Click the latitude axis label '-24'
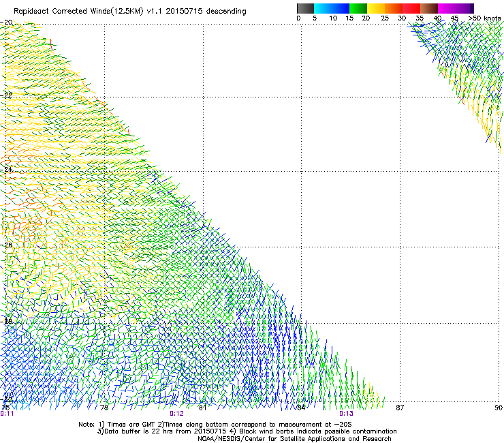The height and width of the screenshot is (443, 504). tap(7, 170)
